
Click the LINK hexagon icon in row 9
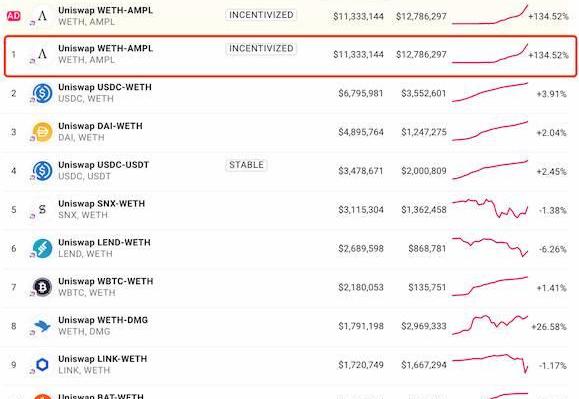[42, 365]
